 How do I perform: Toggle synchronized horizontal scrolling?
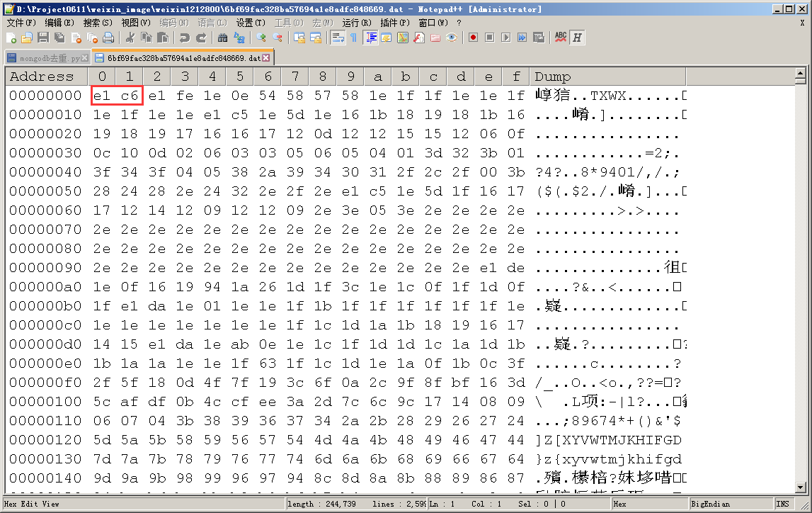[x=316, y=38]
